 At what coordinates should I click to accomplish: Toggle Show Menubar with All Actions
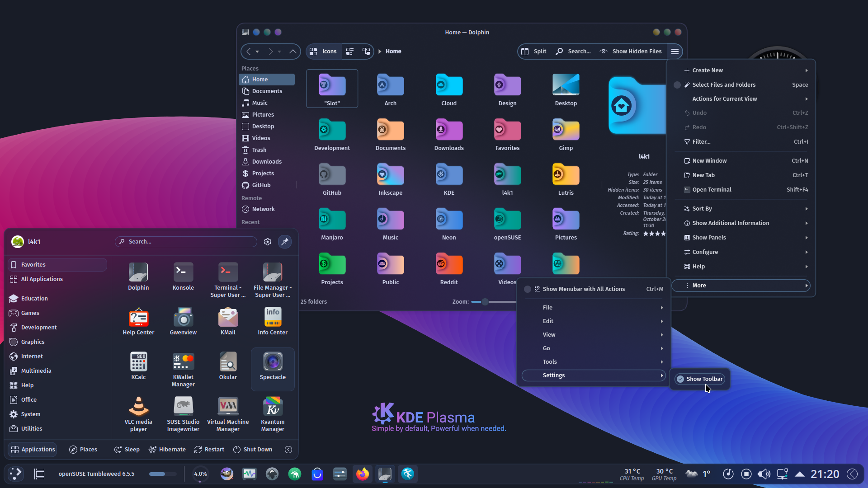[593, 289]
